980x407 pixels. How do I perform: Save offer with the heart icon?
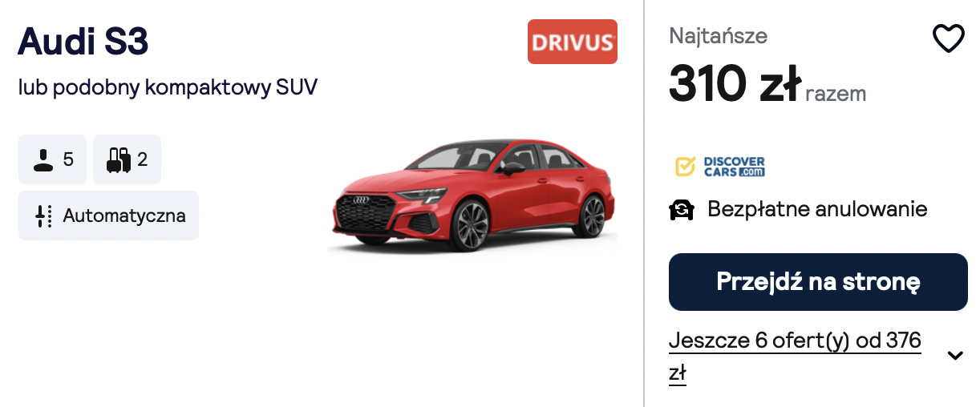coord(948,38)
